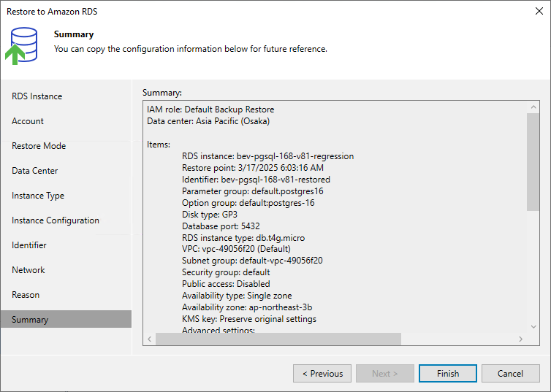Image resolution: width=551 pixels, height=392 pixels.
Task: Go to the RDS Instance step
Action: [x=37, y=96]
